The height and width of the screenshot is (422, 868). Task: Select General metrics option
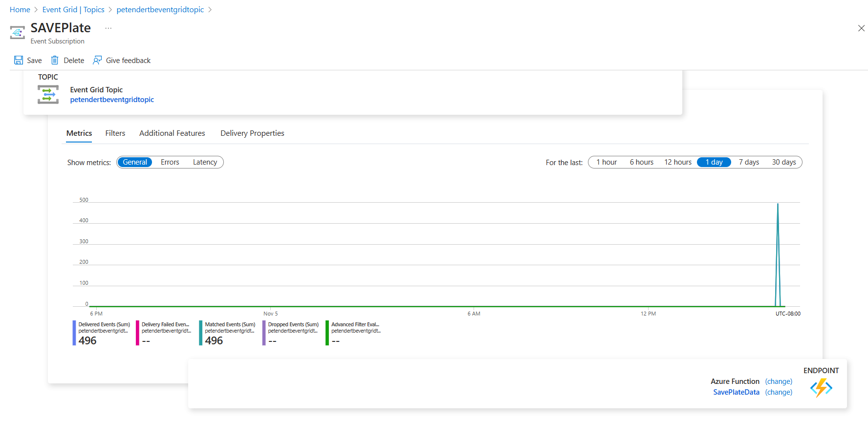pyautogui.click(x=135, y=162)
